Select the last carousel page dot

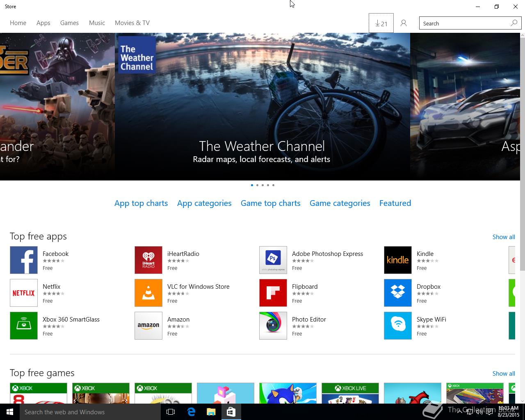pyautogui.click(x=273, y=185)
